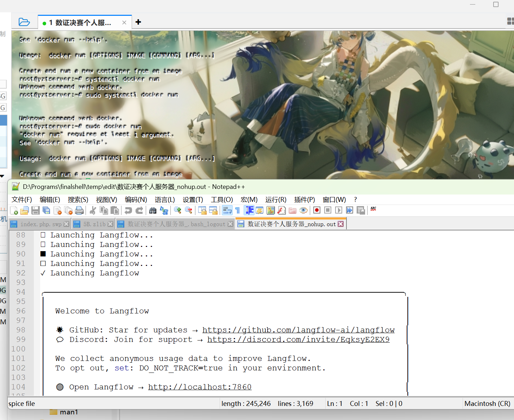Click the FinalShell open folder icon
This screenshot has height=420, width=514.
(24, 22)
